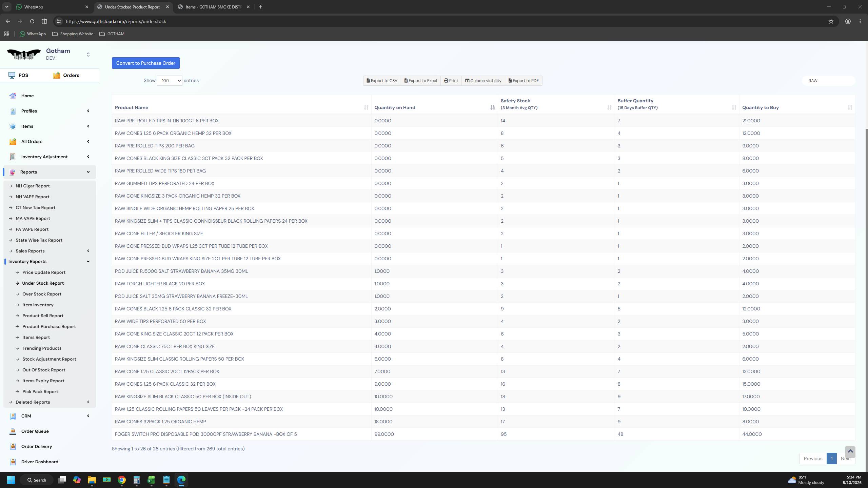Open the Over Stock Report menu item
Viewport: 868px width, 488px height.
[x=42, y=294]
